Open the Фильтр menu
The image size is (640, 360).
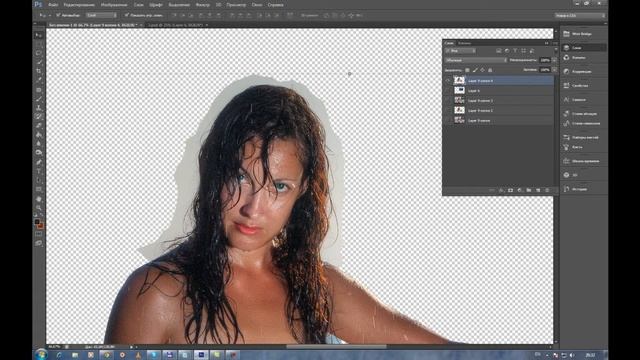202,5
